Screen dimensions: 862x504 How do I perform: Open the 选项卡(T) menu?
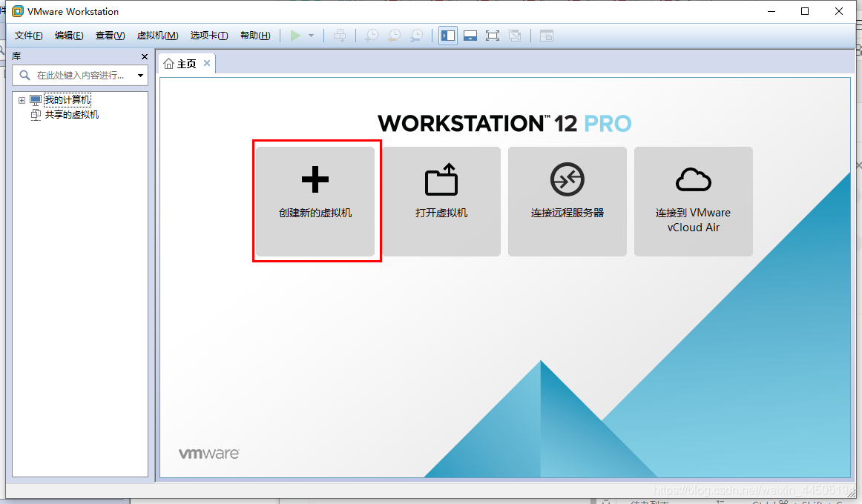tap(209, 36)
